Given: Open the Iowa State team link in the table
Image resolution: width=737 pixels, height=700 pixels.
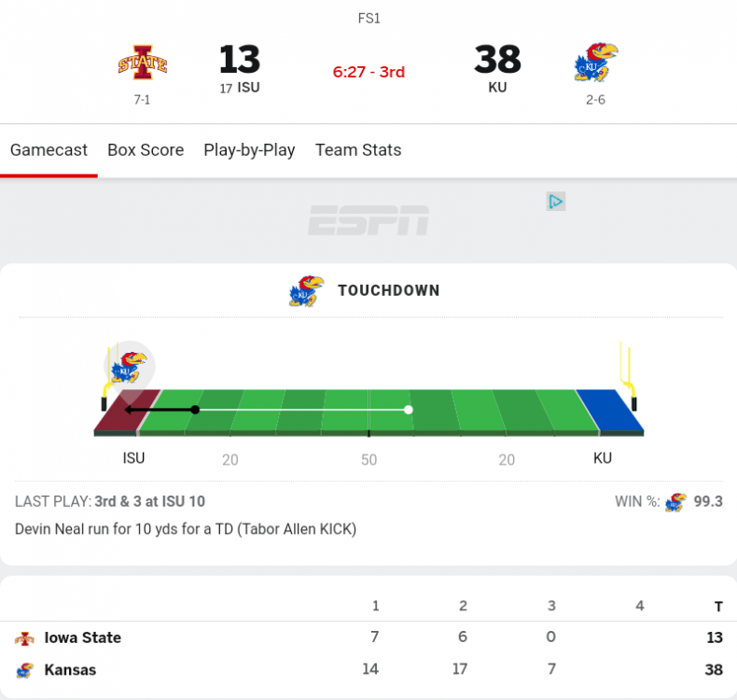Looking at the screenshot, I should (83, 638).
